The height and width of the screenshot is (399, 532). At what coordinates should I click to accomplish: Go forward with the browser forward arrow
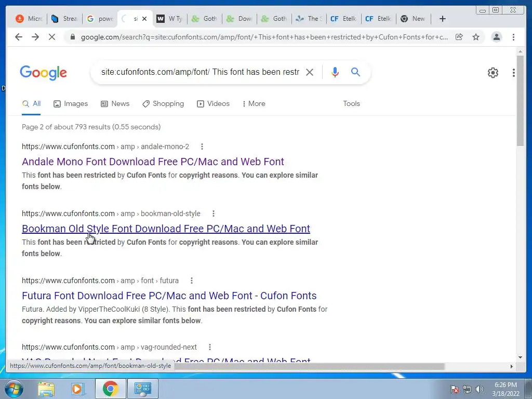35,37
